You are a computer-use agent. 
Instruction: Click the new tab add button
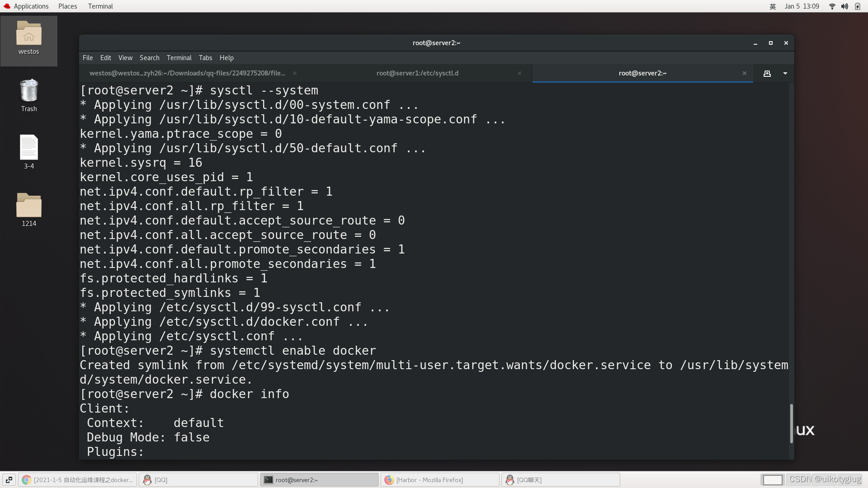(767, 73)
